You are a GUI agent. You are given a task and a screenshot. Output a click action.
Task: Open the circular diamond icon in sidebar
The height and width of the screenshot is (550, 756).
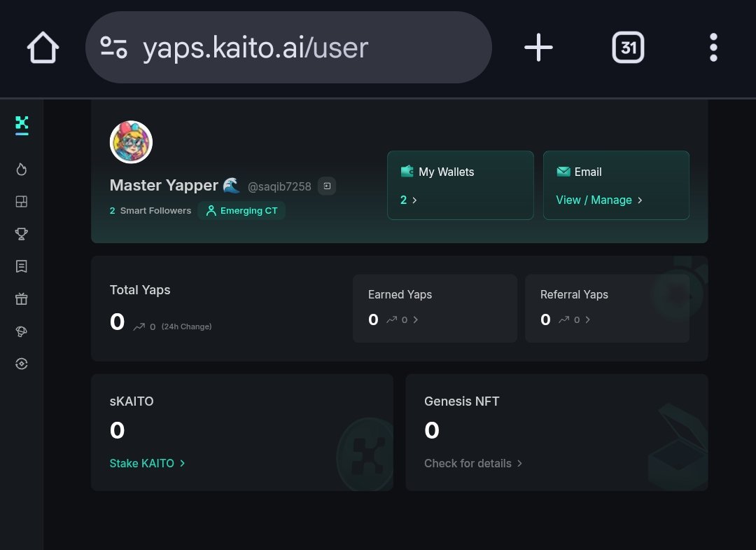pyautogui.click(x=22, y=364)
